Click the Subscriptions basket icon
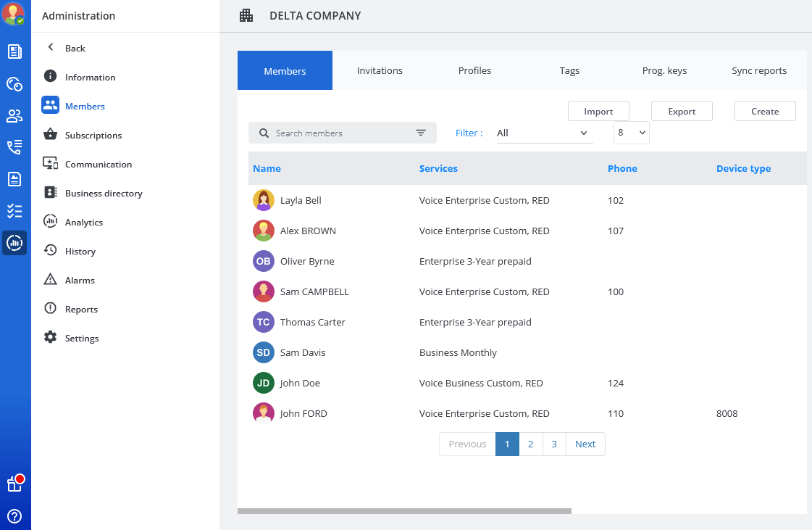 [50, 135]
